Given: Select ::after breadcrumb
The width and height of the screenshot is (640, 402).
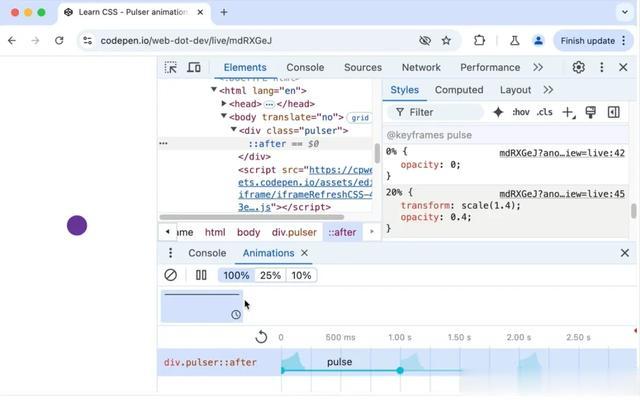Looking at the screenshot, I should [342, 232].
